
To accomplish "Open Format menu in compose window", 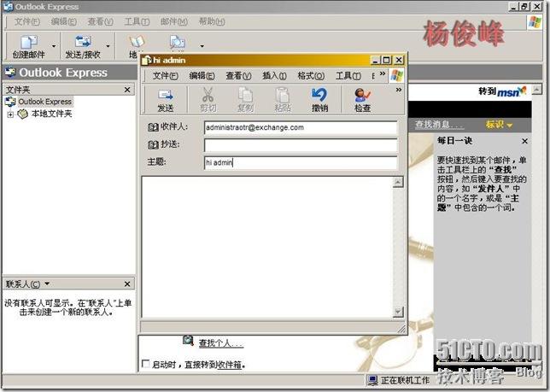I will [311, 76].
